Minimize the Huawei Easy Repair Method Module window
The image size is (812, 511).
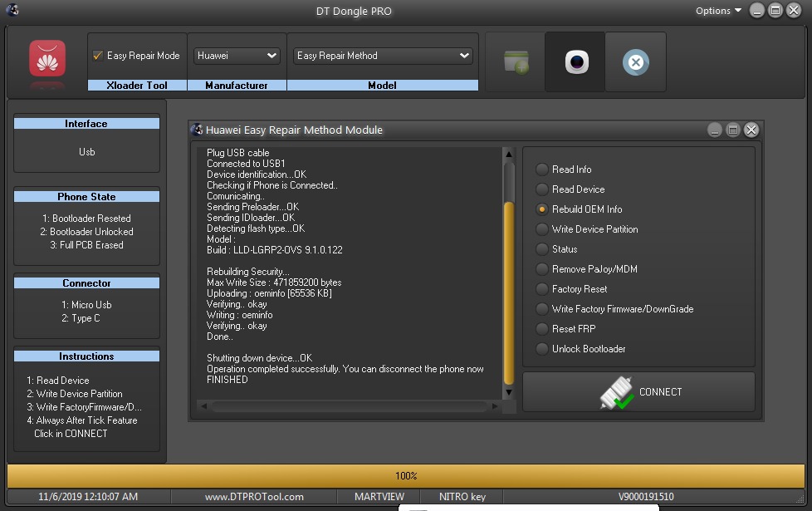pyautogui.click(x=715, y=130)
